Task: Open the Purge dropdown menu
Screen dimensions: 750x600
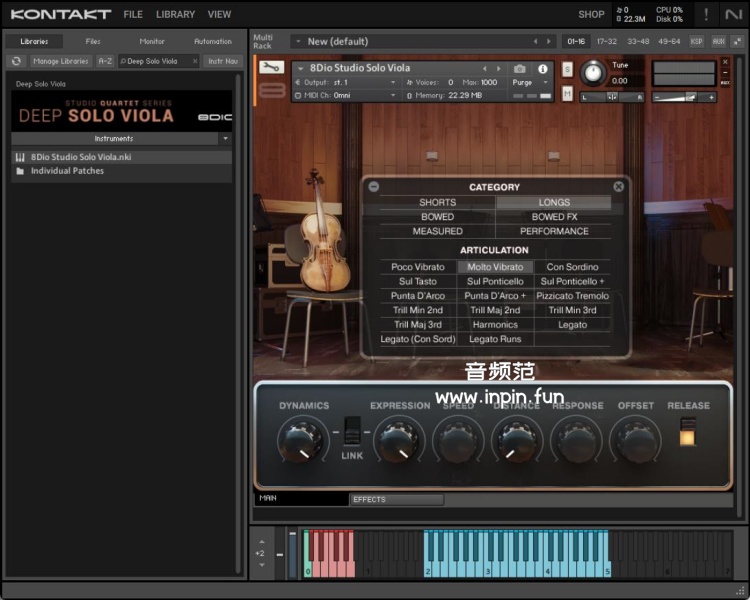Action: [526, 82]
